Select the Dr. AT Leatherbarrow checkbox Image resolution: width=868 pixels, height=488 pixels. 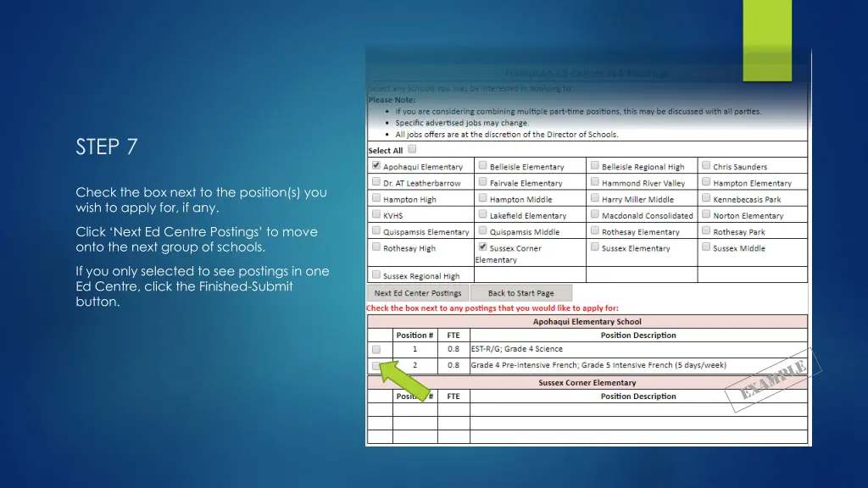(376, 182)
